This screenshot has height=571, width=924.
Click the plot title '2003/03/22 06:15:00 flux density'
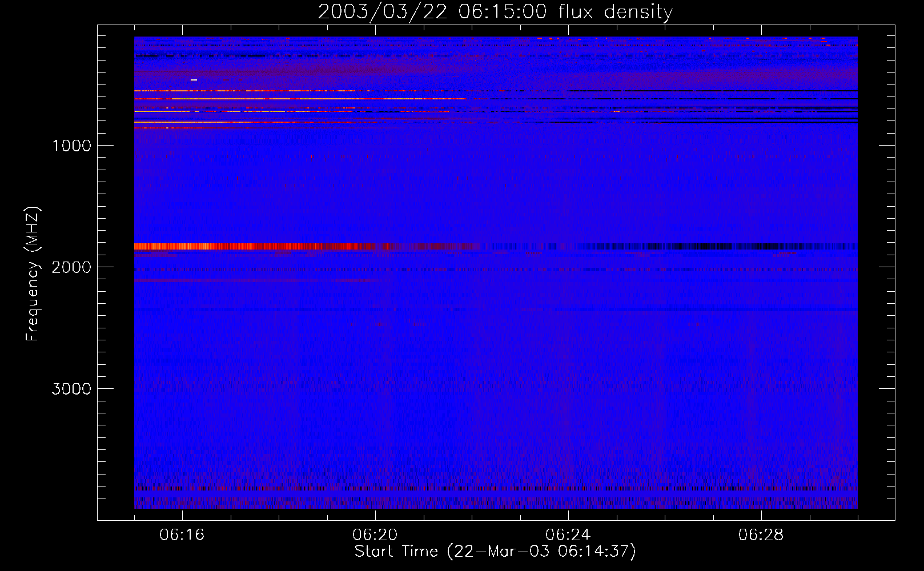coord(495,11)
